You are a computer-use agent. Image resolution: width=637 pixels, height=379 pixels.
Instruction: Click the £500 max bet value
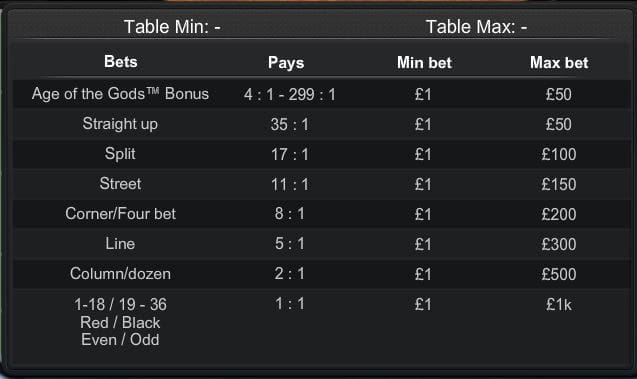559,274
